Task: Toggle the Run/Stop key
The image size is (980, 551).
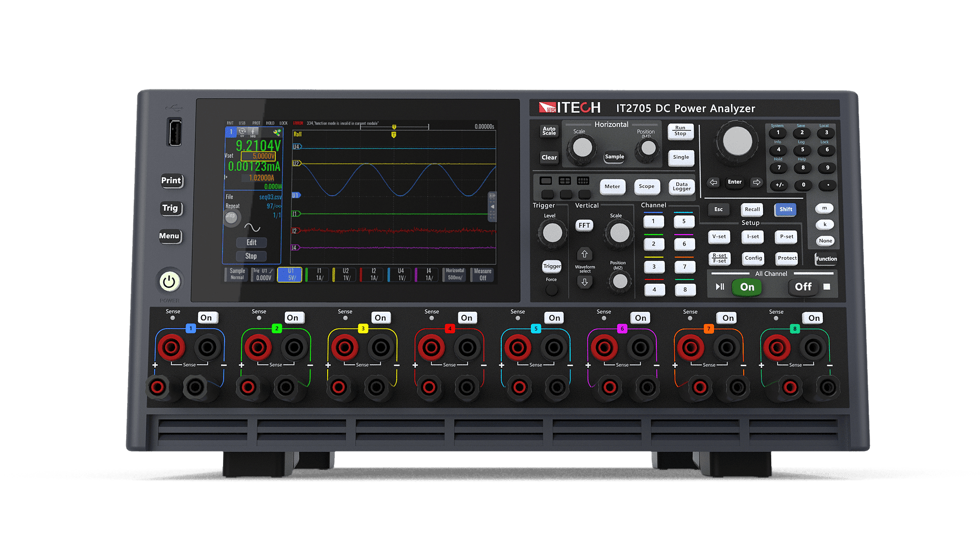Action: coord(680,131)
